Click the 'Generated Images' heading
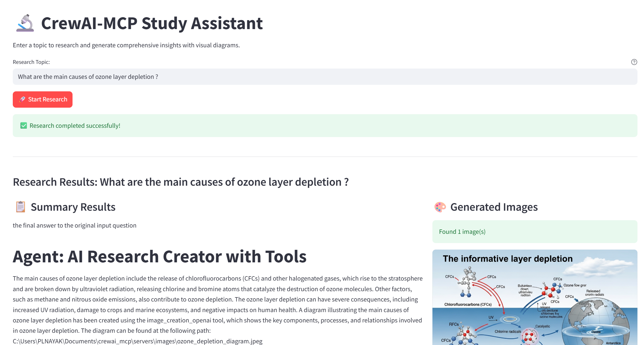The image size is (644, 345). [x=494, y=207]
